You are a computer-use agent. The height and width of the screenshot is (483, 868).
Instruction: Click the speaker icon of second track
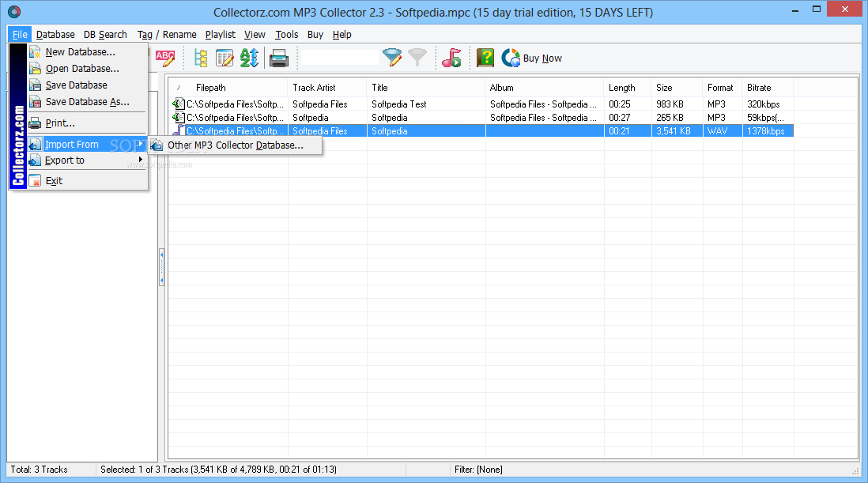[x=178, y=117]
